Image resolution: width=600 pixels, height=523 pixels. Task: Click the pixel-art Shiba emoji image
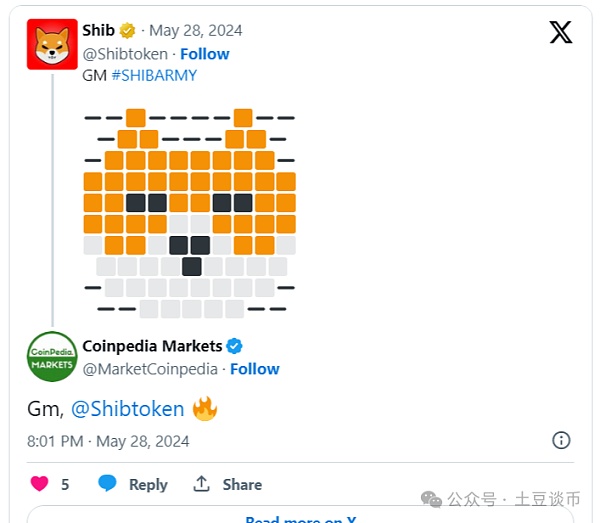click(x=190, y=213)
